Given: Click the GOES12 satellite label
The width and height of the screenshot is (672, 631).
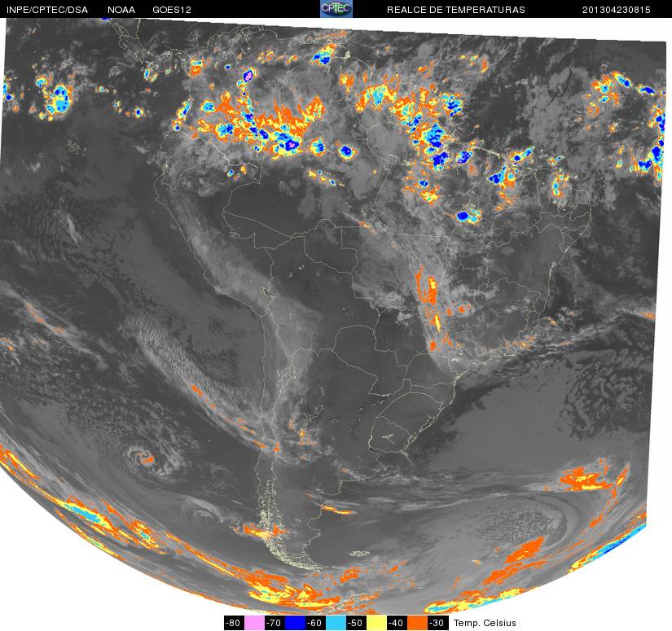Looking at the screenshot, I should point(172,10).
